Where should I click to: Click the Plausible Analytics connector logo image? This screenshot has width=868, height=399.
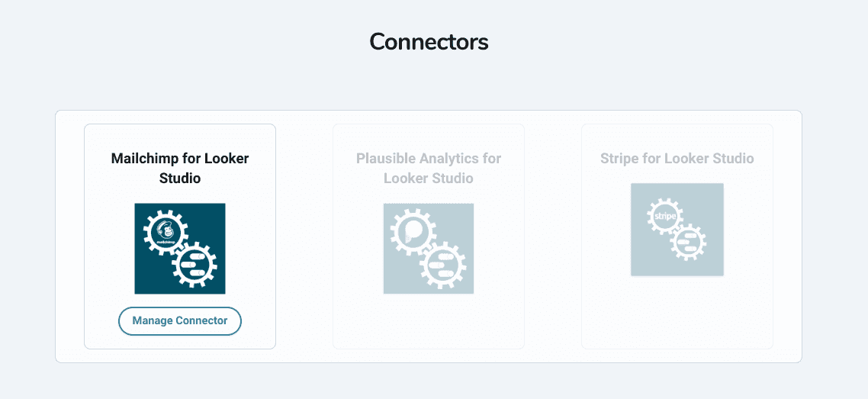[x=429, y=249]
